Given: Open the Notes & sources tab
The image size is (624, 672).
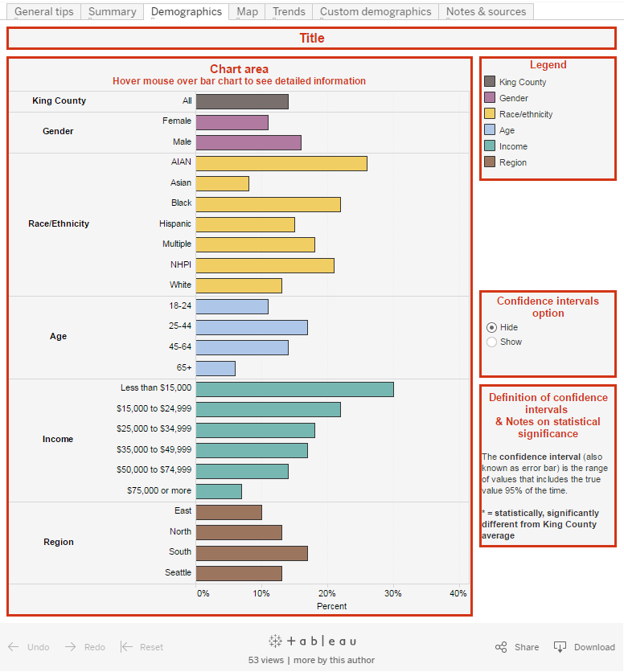Looking at the screenshot, I should click(486, 12).
